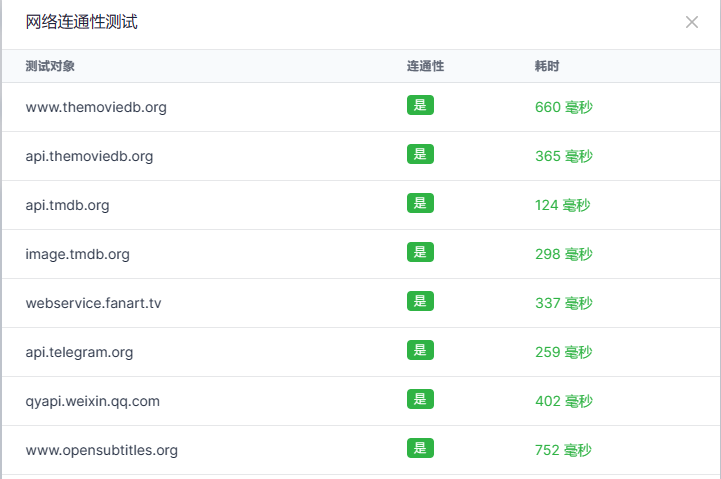The width and height of the screenshot is (721, 479).
Task: Click the 测试对象 column header
Action: 50,66
